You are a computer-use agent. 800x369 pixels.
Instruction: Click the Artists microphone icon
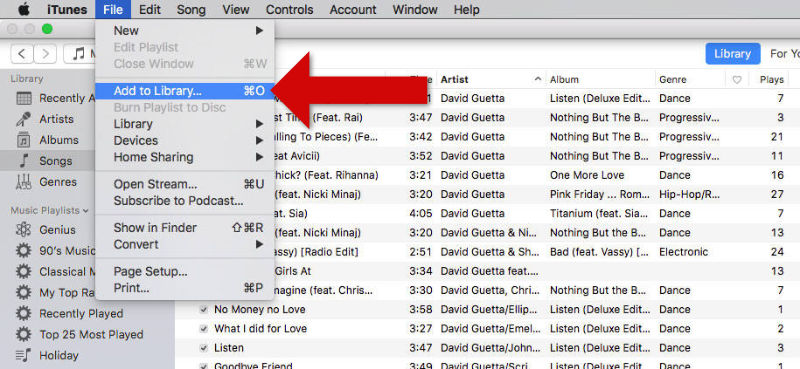coord(23,119)
